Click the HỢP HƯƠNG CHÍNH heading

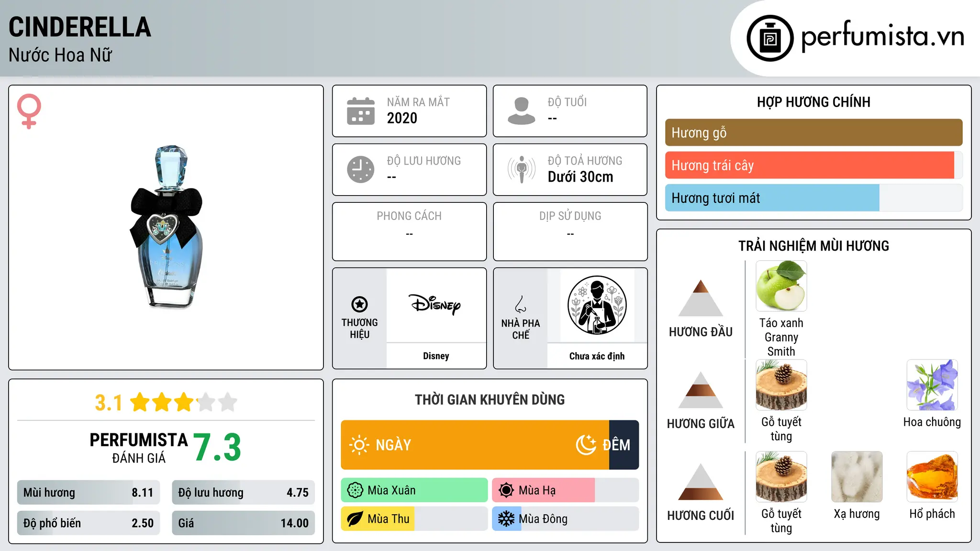813,102
